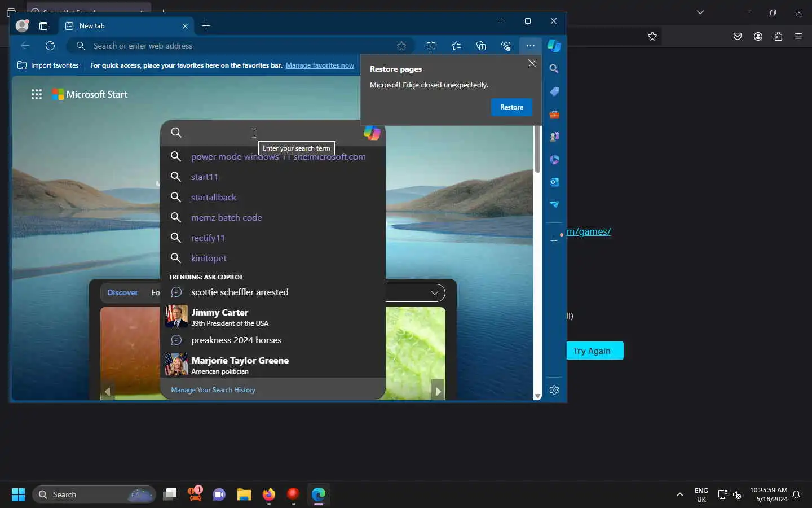
Task: Open Firefox extensions puzzle icon
Action: click(779, 37)
